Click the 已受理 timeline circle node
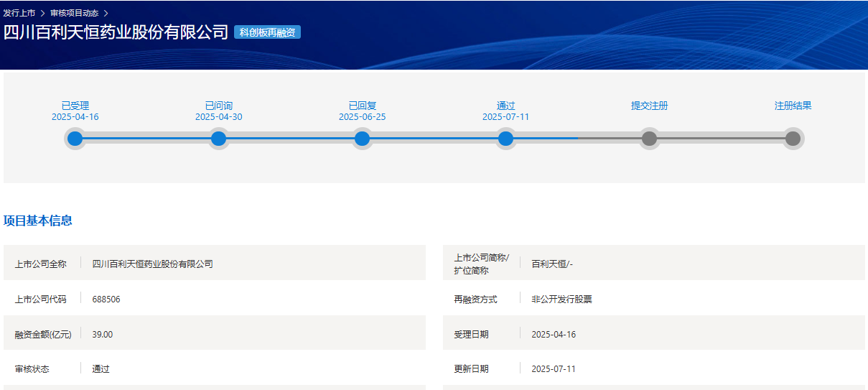Image resolution: width=868 pixels, height=390 pixels. point(75,139)
